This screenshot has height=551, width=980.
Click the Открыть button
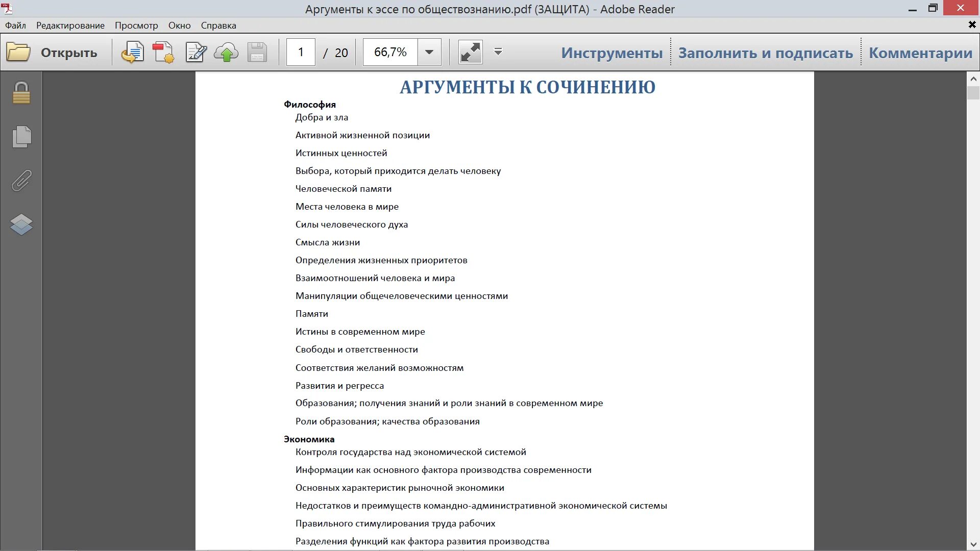pos(68,52)
